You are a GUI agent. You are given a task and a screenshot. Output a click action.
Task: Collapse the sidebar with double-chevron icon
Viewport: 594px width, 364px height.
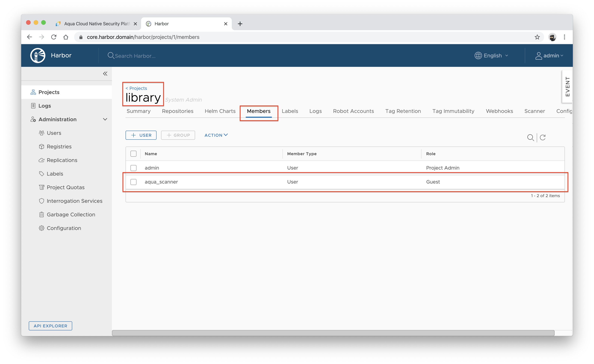click(x=105, y=74)
